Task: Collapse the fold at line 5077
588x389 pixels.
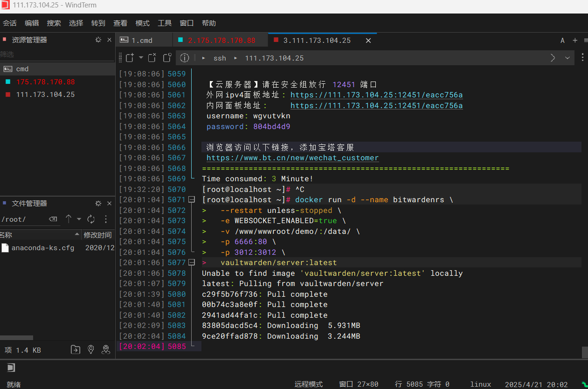Action: [x=191, y=263]
